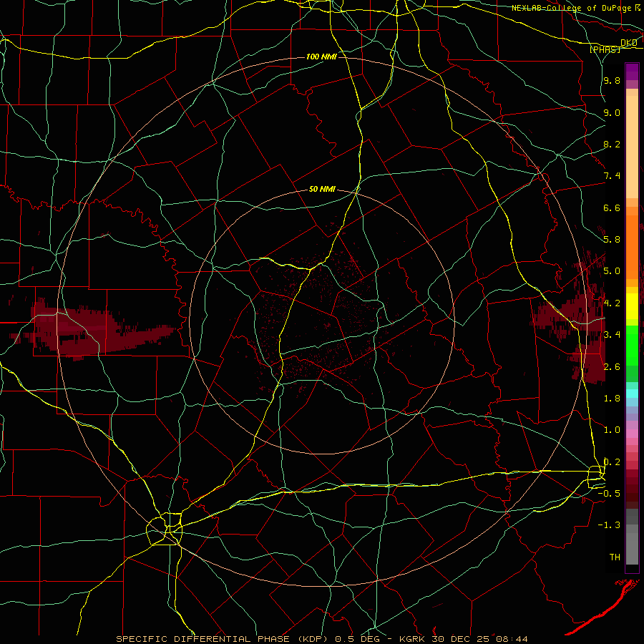Click the "DKD" label above the color scale
Image resolution: width=644 pixels, height=644 pixels.
click(629, 43)
